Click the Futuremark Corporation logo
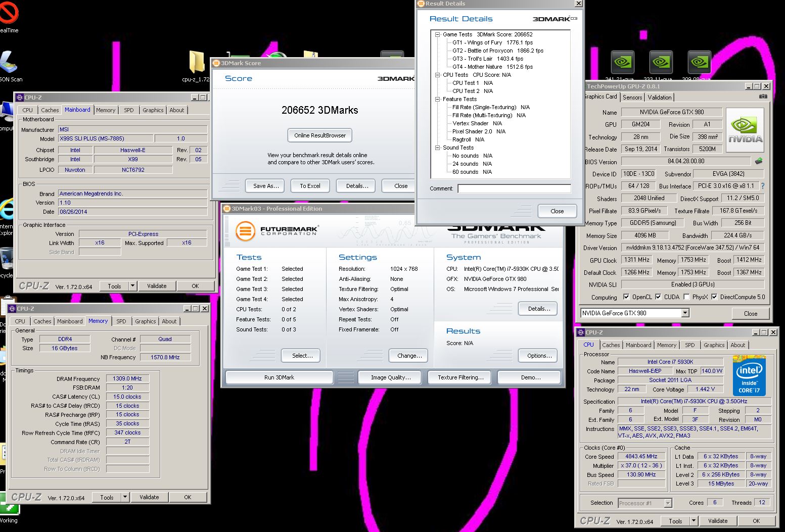Image resolution: width=785 pixels, height=532 pixels. coord(276,231)
